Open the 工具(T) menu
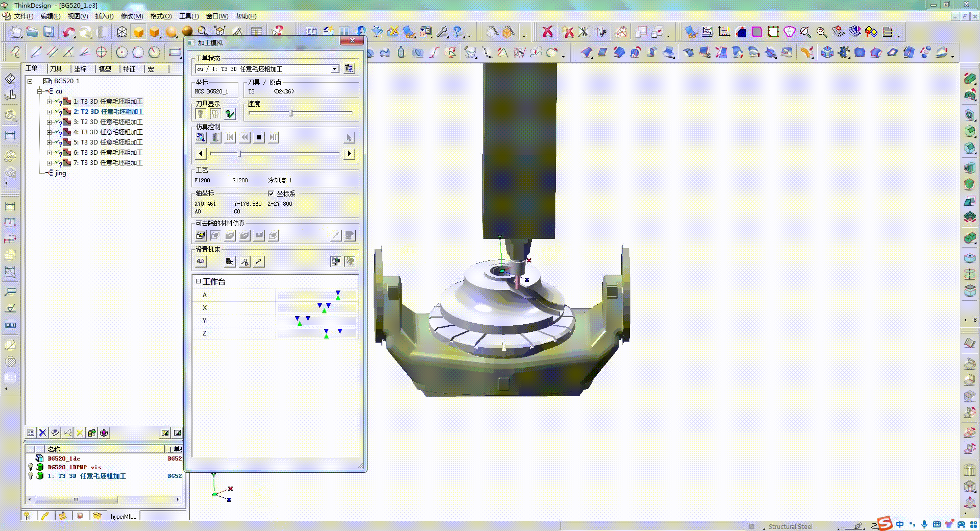Image resolution: width=980 pixels, height=531 pixels. click(189, 16)
